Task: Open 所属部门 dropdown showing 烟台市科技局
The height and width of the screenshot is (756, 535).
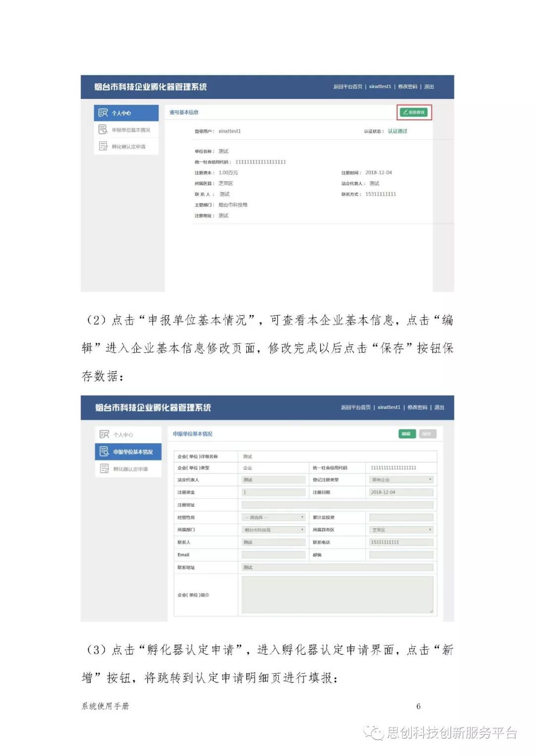Action: 273,530
